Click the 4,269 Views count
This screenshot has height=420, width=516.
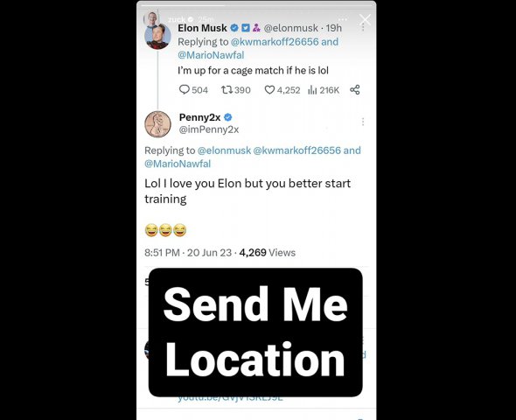pyautogui.click(x=268, y=253)
